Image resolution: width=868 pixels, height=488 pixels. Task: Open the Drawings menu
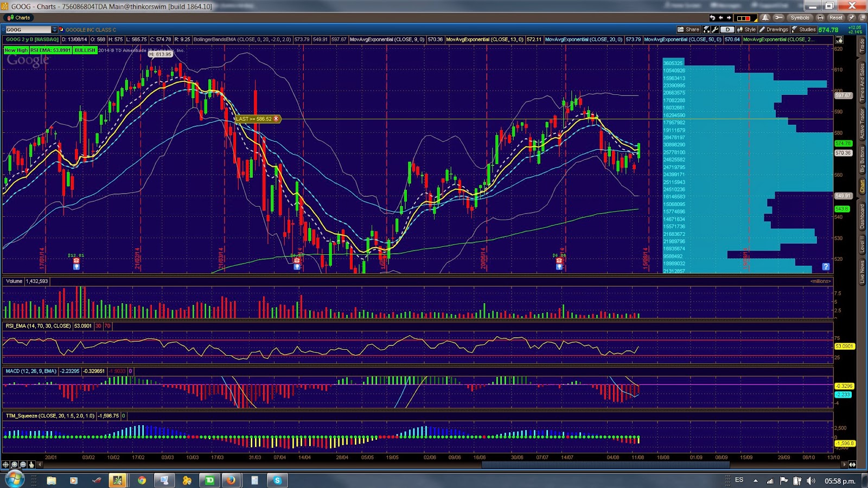click(774, 30)
